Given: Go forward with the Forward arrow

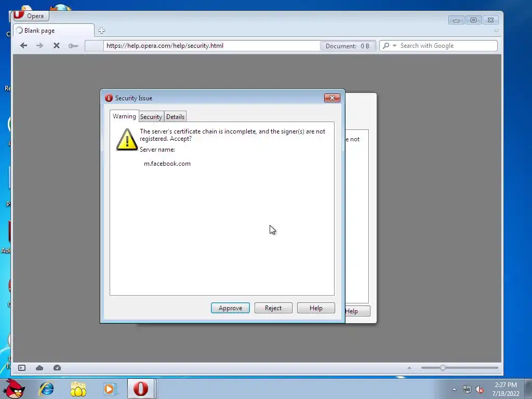Looking at the screenshot, I should 39,46.
